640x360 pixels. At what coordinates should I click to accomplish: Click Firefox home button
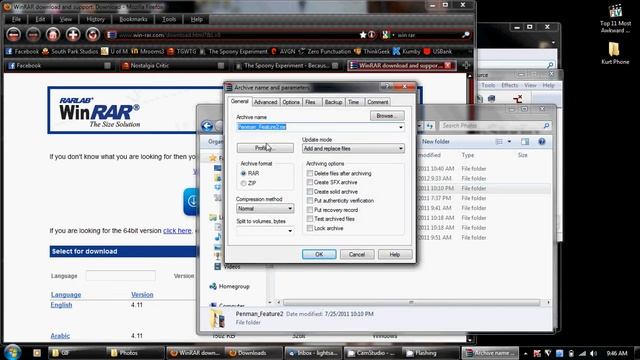(53, 35)
